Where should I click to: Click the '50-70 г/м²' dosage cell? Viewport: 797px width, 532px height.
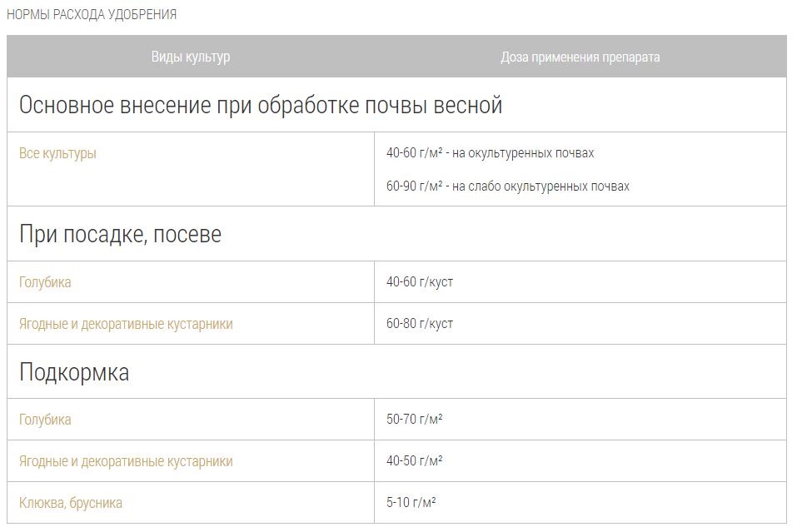pos(414,420)
